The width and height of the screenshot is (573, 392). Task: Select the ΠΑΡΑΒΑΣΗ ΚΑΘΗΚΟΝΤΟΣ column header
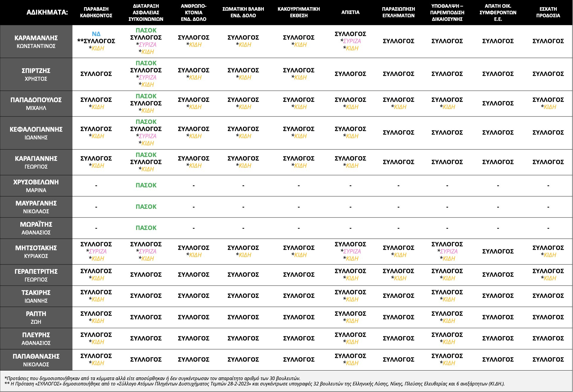[x=96, y=12]
